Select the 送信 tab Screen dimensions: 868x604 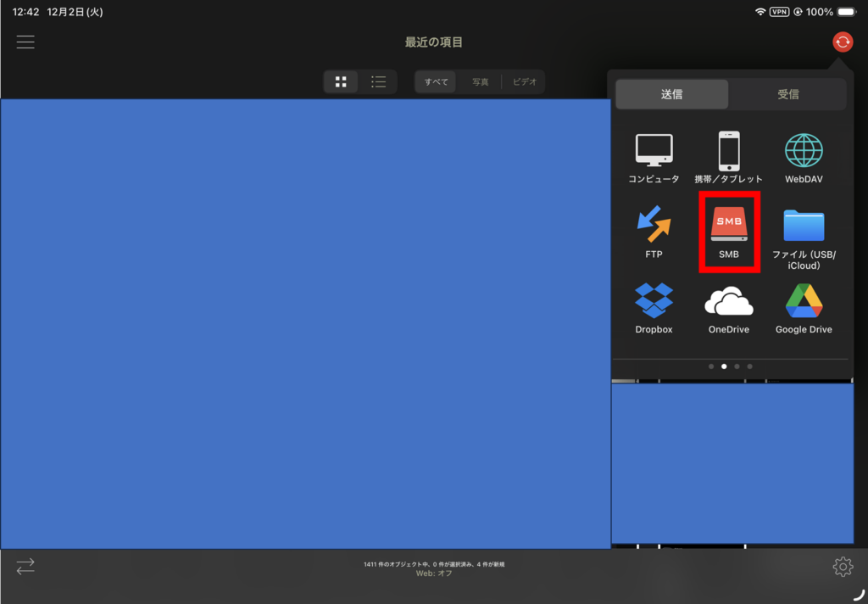[671, 94]
